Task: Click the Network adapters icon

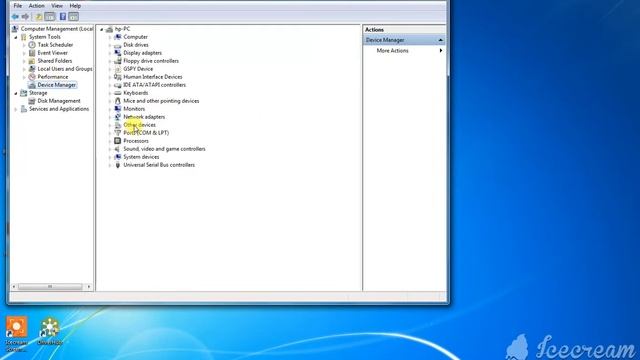Action: point(118,117)
